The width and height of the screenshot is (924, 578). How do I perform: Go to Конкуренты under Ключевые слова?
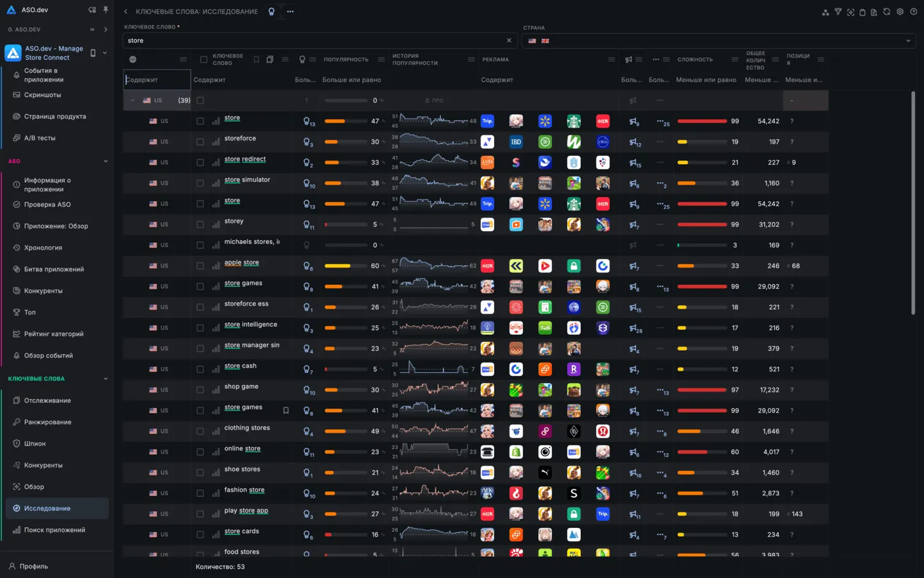[43, 465]
